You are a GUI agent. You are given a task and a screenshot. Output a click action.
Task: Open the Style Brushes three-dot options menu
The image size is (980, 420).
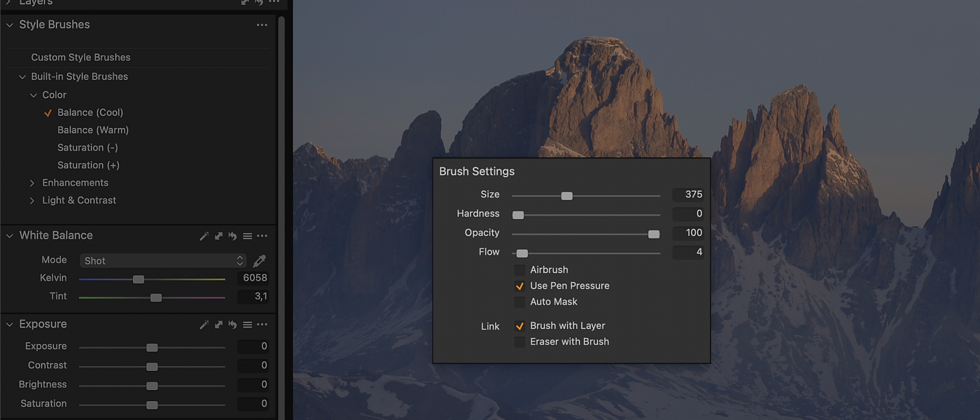(x=262, y=25)
